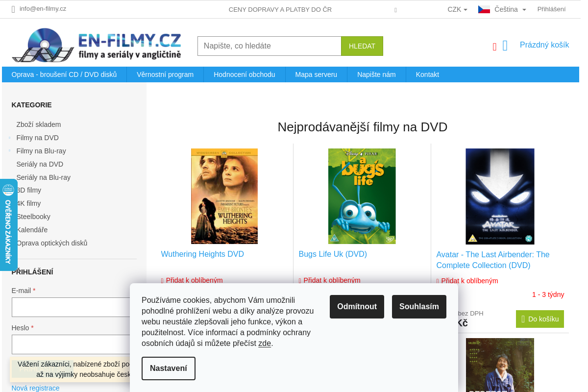Open Wuthering Heights DVD product link
This screenshot has height=392, width=588.
tap(202, 254)
